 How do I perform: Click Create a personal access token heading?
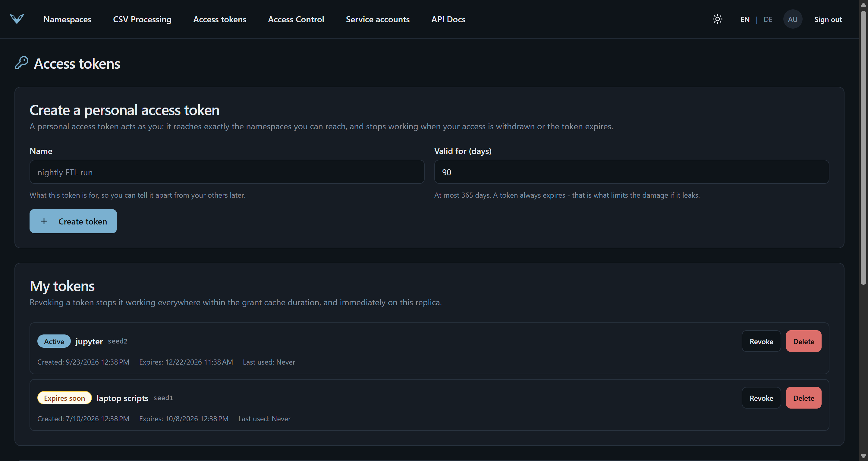point(124,110)
